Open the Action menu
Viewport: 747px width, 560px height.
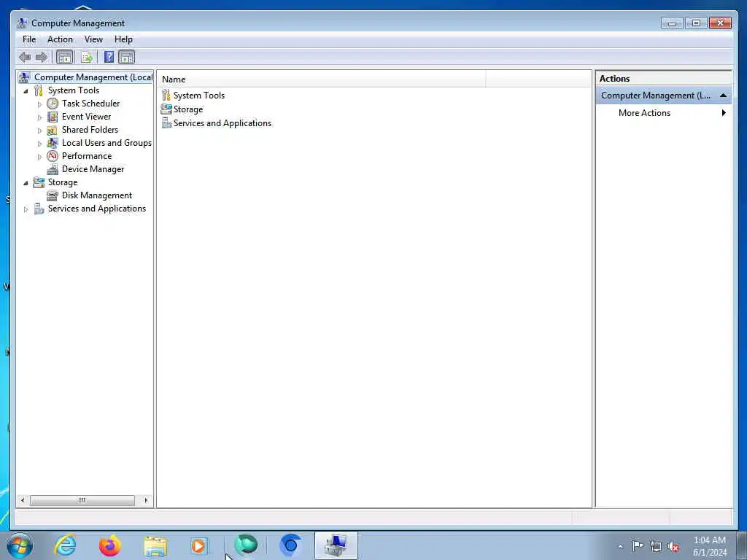click(60, 39)
